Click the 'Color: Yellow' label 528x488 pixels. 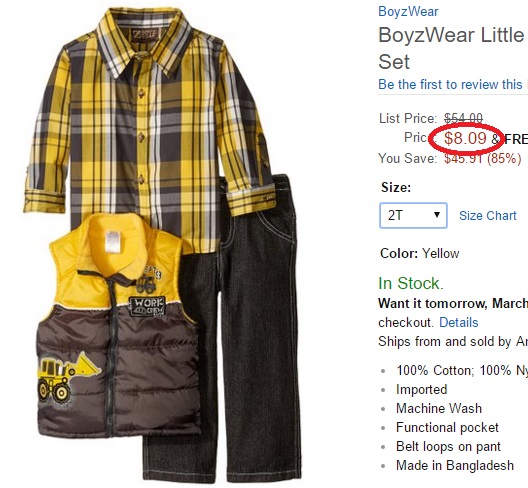coord(420,253)
